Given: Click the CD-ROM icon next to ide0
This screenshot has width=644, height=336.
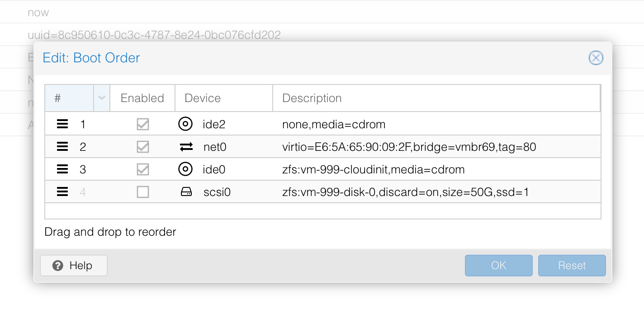Looking at the screenshot, I should 185,169.
